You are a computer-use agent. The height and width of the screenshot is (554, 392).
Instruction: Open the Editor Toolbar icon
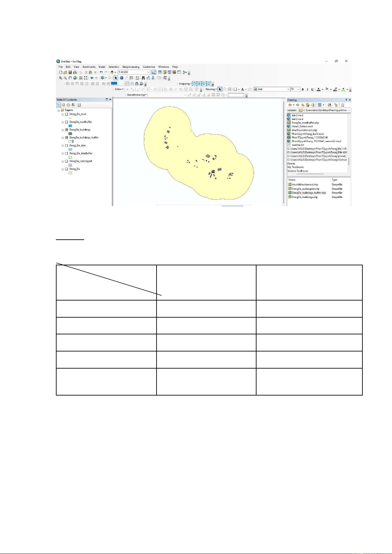[x=154, y=72]
